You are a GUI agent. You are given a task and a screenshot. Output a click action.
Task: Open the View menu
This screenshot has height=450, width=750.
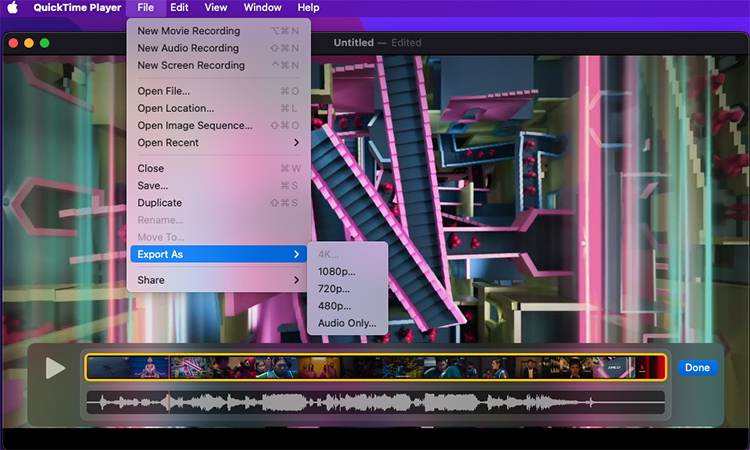coord(216,8)
